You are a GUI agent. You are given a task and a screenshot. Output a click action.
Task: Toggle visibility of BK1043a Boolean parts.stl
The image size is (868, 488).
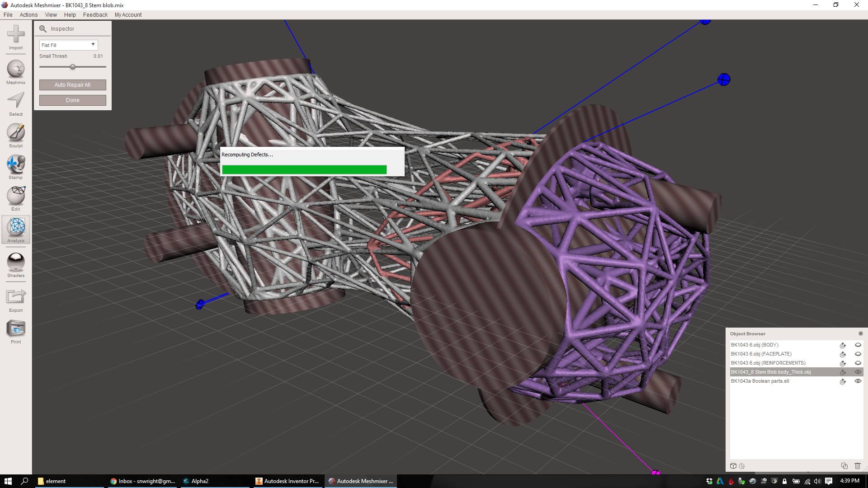point(858,381)
